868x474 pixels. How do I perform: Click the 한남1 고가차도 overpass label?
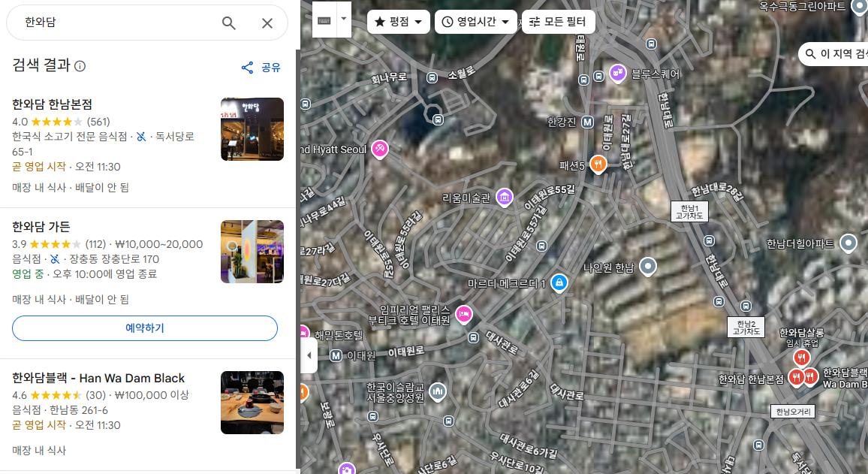pos(689,212)
